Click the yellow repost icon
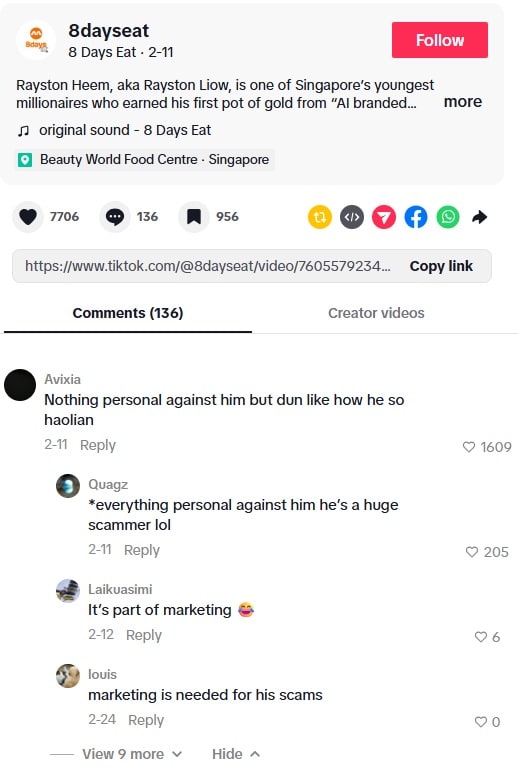This screenshot has height=771, width=518. pos(320,217)
